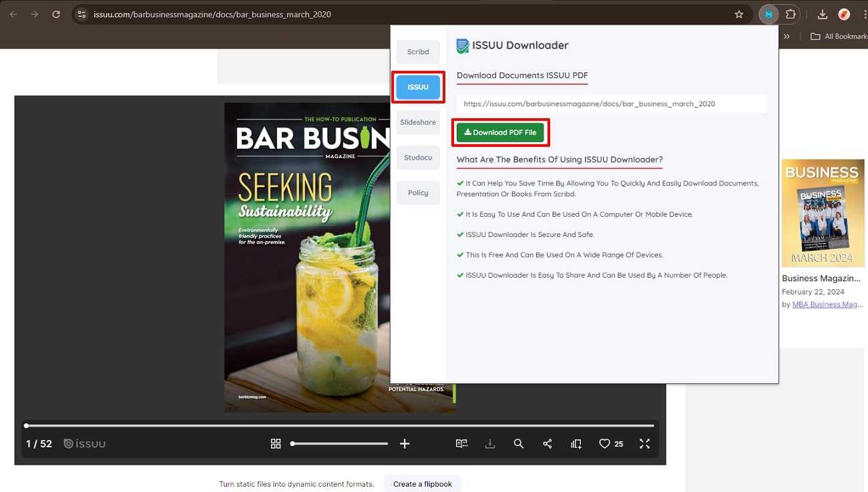Click the issuu URL input field
Viewport: 868px width, 492px height.
[x=612, y=104]
